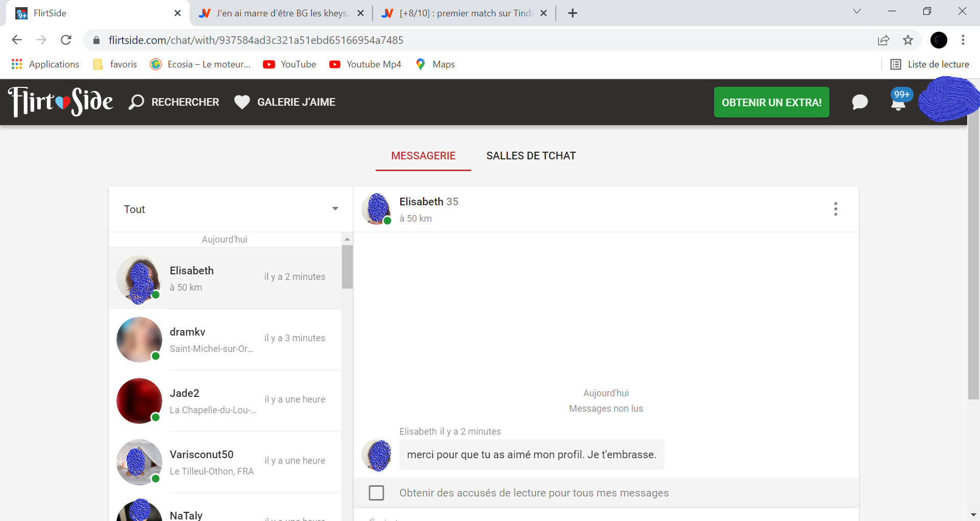980x521 pixels.
Task: Open the Liste de lecture reading list
Action: pyautogui.click(x=930, y=64)
